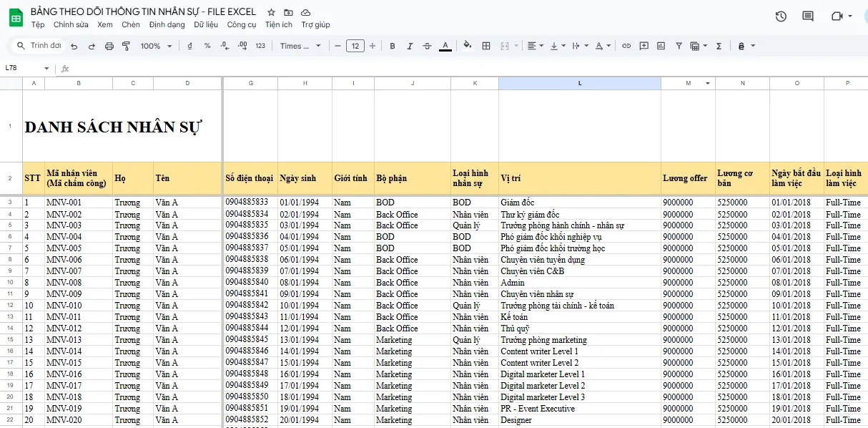Select cell Trưởng phòng marketing

coord(580,340)
